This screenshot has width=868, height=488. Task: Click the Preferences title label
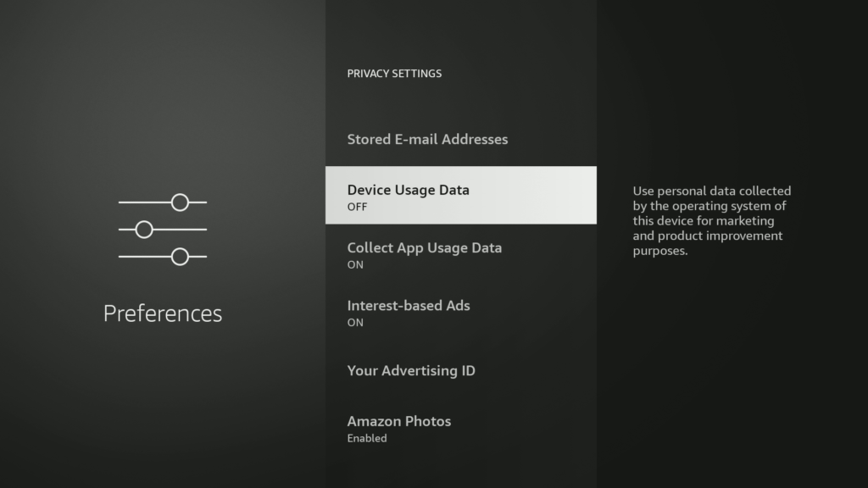coord(163,313)
